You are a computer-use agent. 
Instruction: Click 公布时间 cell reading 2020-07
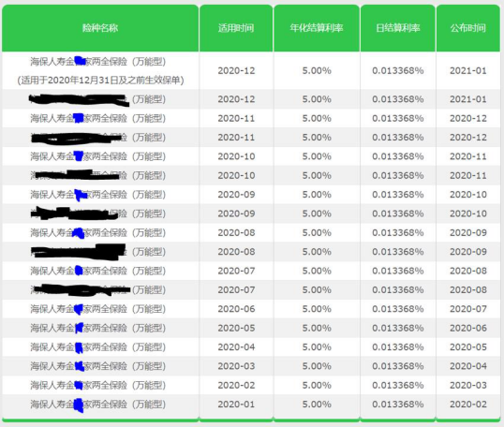pos(468,309)
